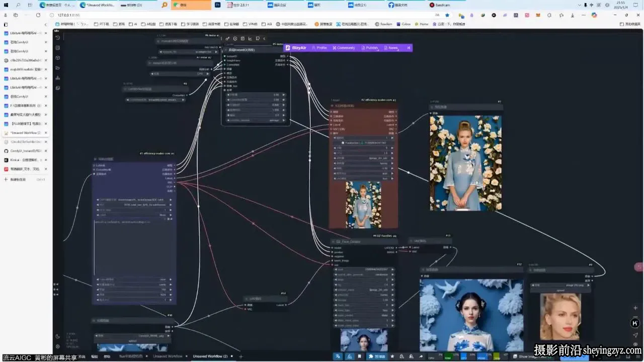
Task: Add a new workflow tab
Action: 241,356
